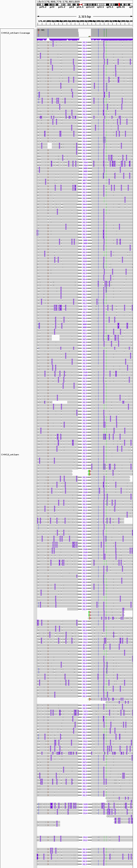This screenshot has width=137, height=868.
Task: Click the p21.2 cytoband label
Action: click(x=62, y=7)
